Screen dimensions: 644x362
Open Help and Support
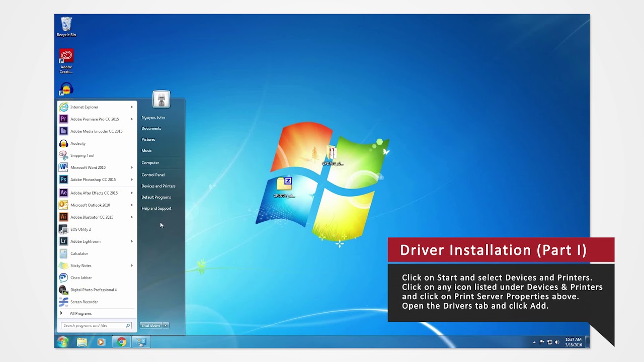pos(156,208)
